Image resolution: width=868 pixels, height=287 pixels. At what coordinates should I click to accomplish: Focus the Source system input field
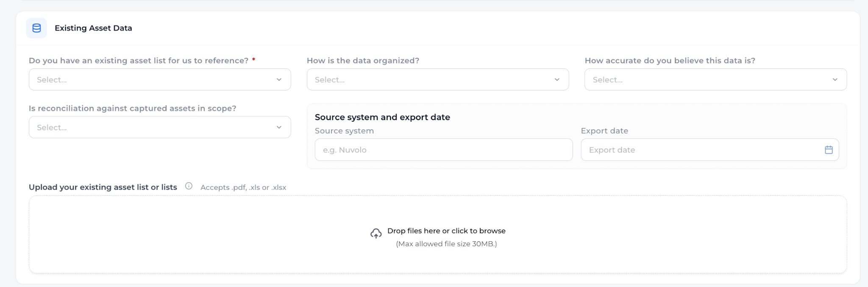(444, 150)
